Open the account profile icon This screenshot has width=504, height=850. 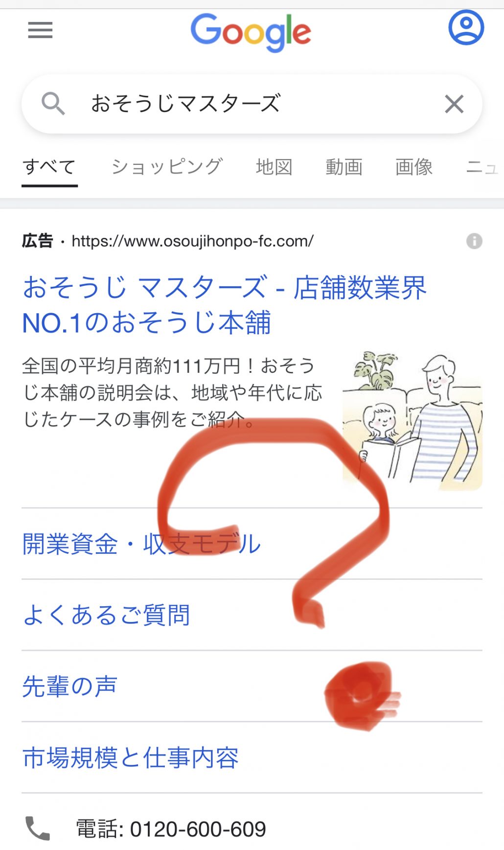tap(466, 28)
